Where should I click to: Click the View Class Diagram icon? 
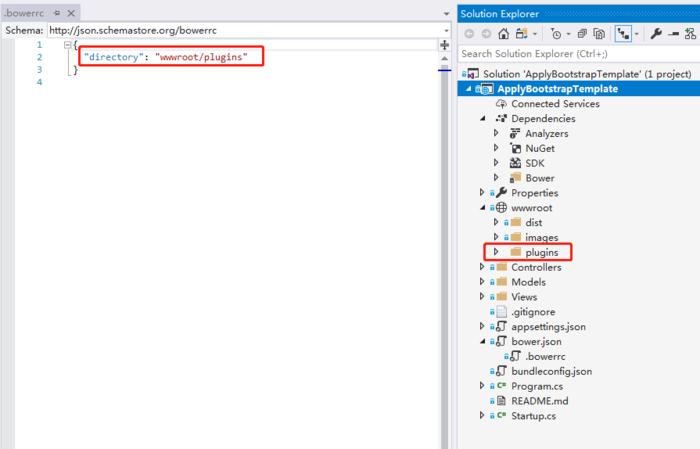pyautogui.click(x=690, y=33)
